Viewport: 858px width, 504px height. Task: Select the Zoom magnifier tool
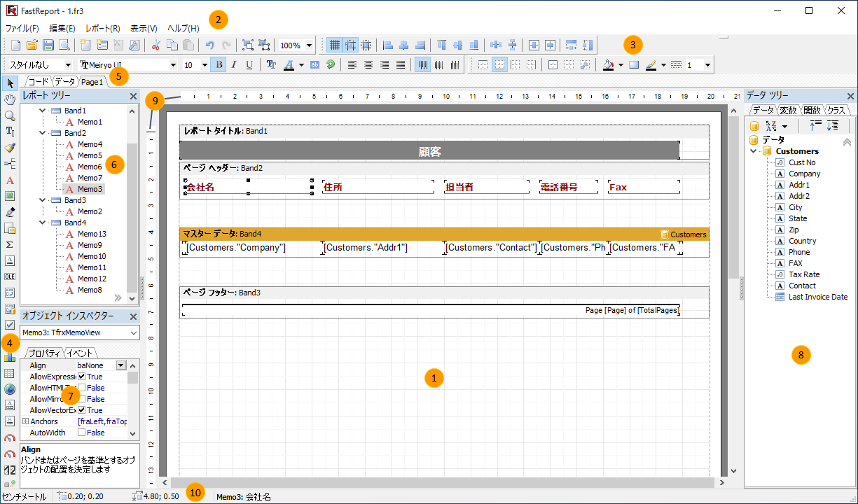click(x=10, y=115)
